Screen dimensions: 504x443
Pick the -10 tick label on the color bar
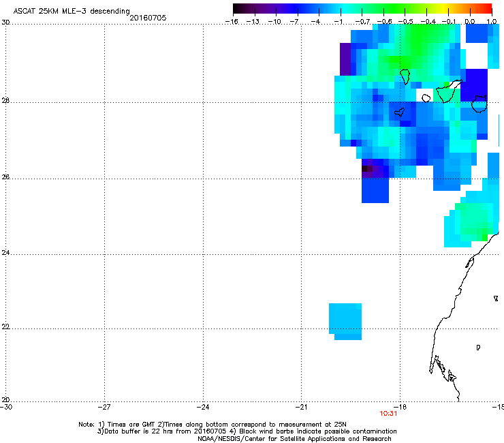point(274,22)
